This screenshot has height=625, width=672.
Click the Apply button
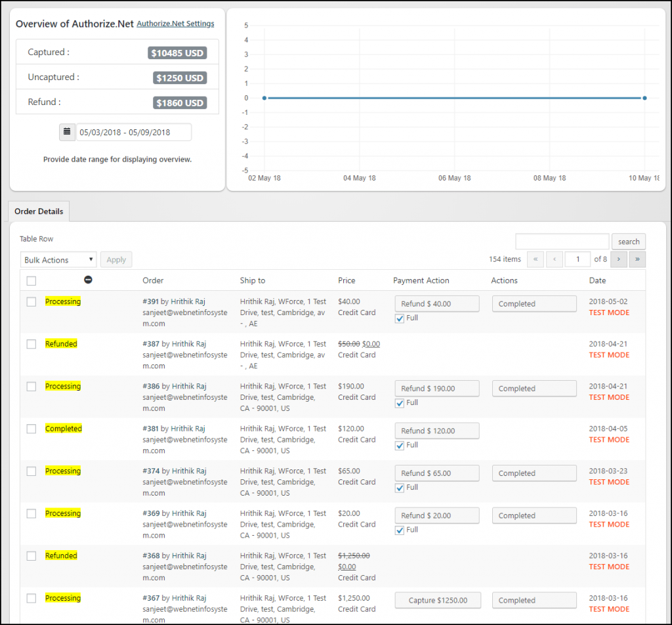pos(116,260)
